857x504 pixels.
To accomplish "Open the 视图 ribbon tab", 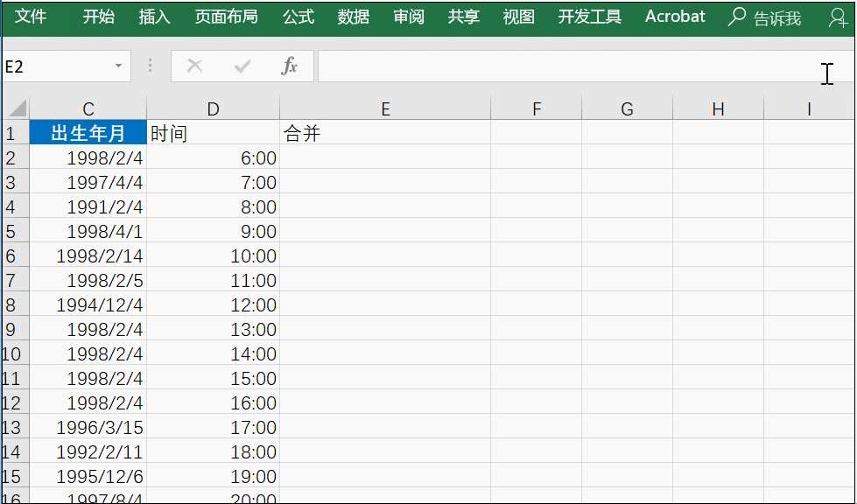I will tap(519, 17).
